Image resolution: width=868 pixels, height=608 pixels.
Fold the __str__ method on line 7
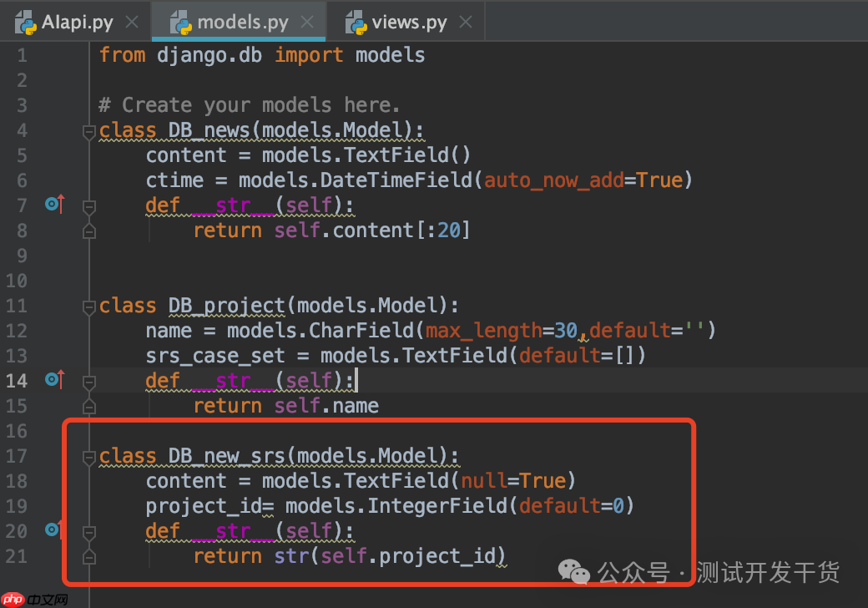point(88,206)
